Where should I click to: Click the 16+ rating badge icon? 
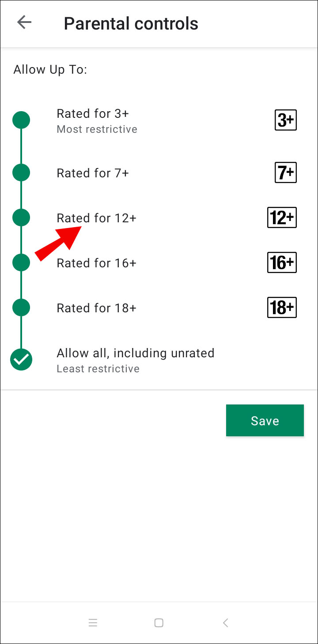[282, 262]
